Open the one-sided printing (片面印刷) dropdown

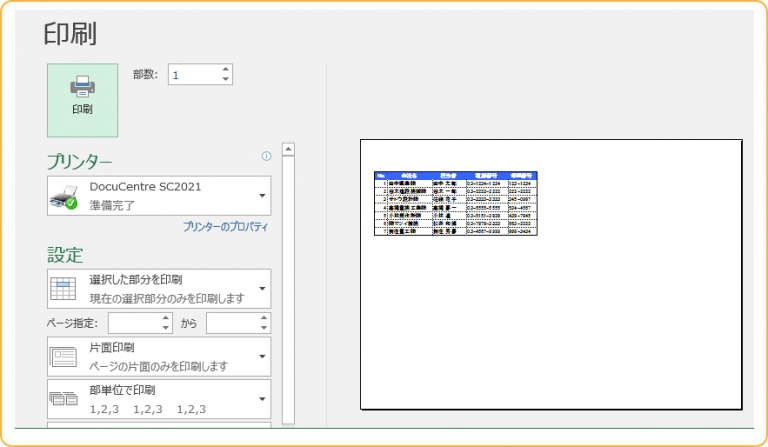pos(159,356)
